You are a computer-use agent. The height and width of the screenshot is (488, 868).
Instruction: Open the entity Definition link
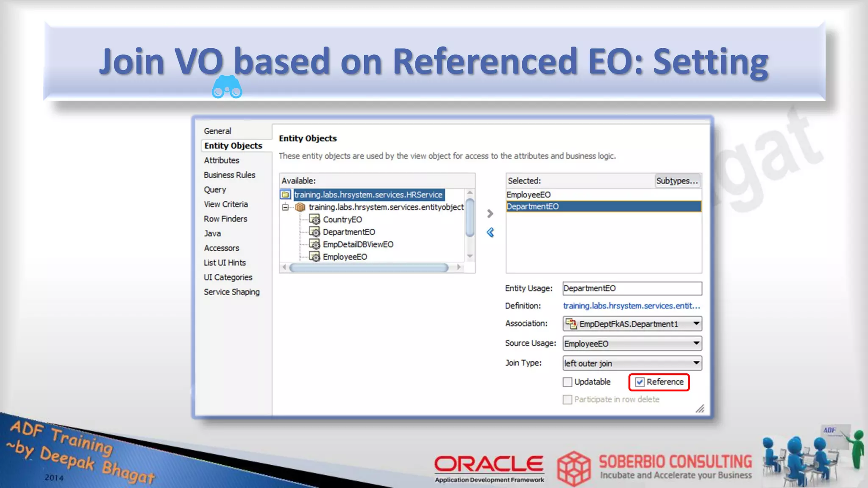(x=631, y=305)
